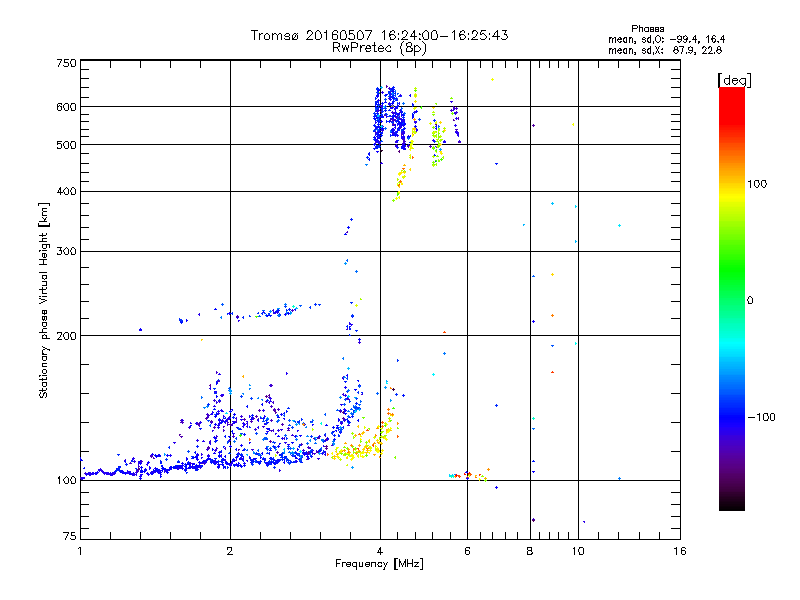The height and width of the screenshot is (600, 800).
Task: Click the y-axis tick label '400'
Action: coord(66,191)
